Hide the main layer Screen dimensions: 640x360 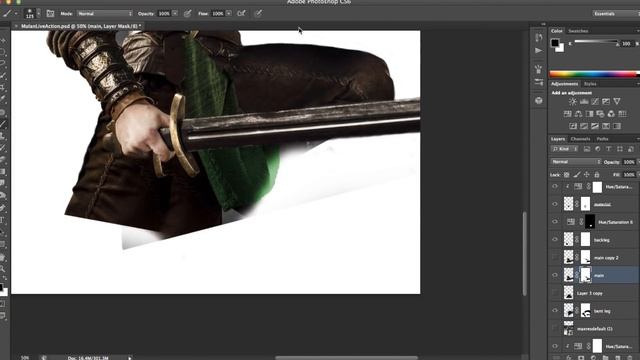[x=555, y=275]
